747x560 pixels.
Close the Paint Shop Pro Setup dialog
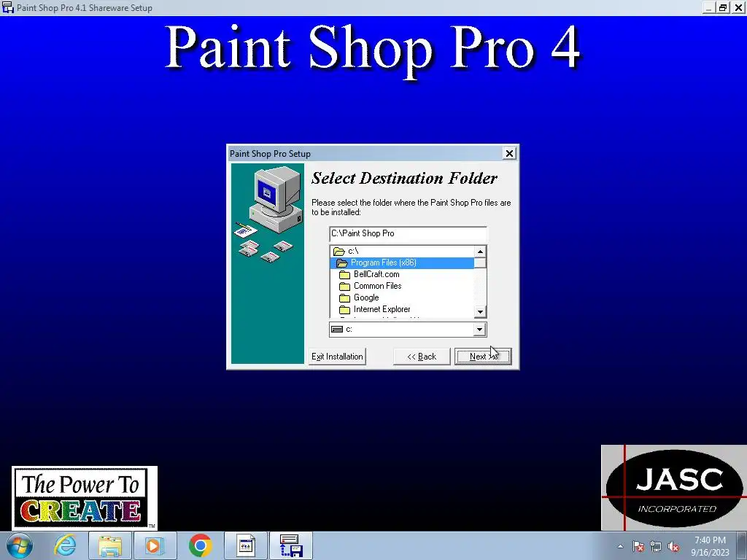click(509, 153)
